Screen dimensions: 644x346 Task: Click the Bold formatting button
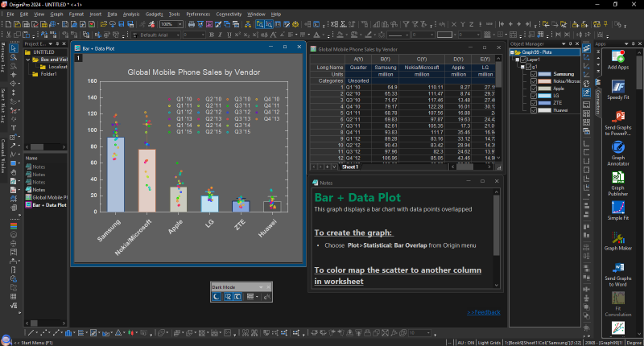(x=211, y=35)
